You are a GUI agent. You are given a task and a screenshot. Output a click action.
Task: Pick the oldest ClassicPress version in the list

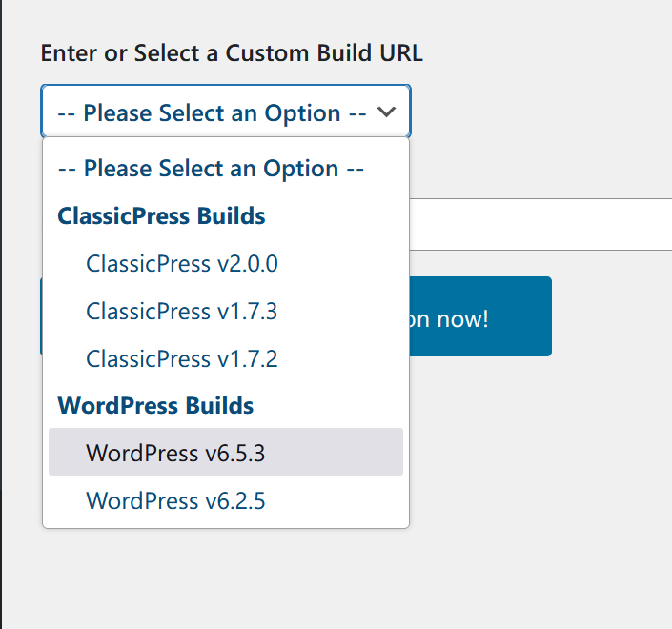coord(182,358)
